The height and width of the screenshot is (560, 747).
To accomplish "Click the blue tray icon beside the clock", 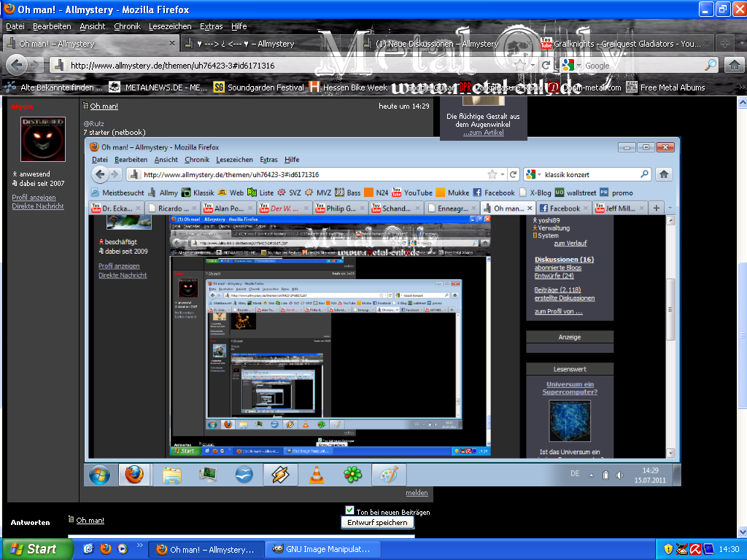I will 708,549.
